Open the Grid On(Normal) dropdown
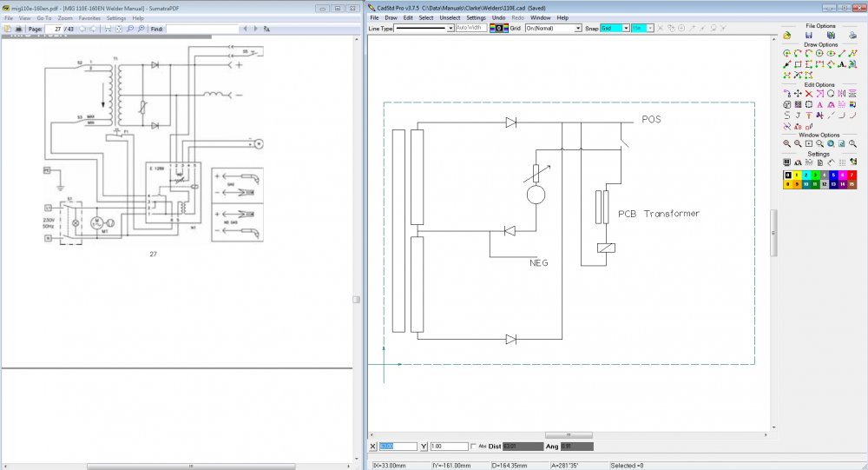The image size is (868, 470). pos(578,29)
